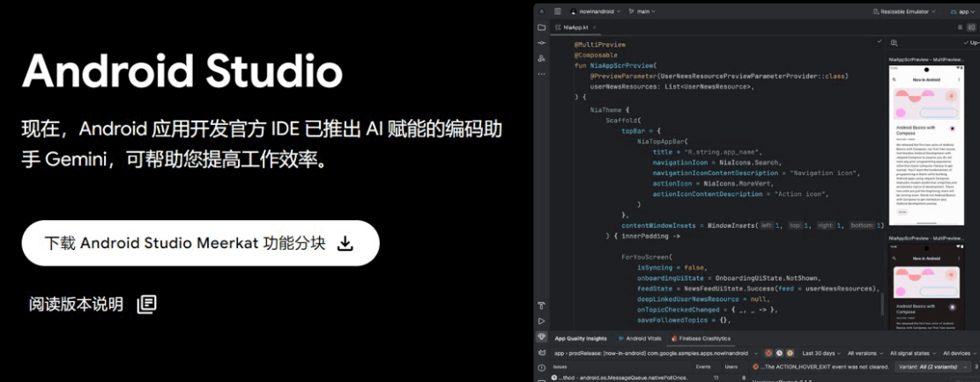This screenshot has height=382, width=980.
Task: Click the code inspection checkmark in editor
Action: (880, 41)
